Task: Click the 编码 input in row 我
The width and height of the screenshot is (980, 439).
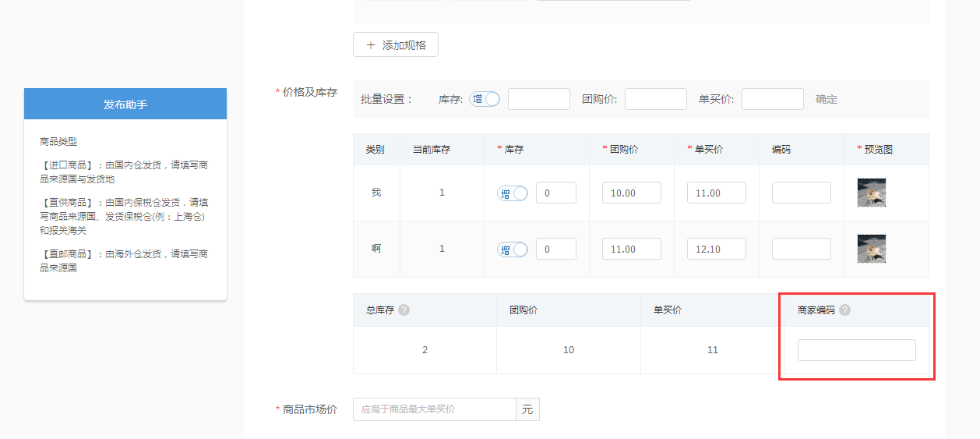Action: pos(801,193)
